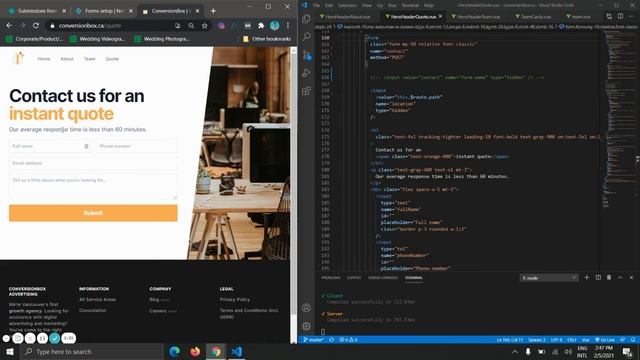Viewport: 640px width, 360px height.
Task: Open the Privacy Policy footer link
Action: coord(235,299)
